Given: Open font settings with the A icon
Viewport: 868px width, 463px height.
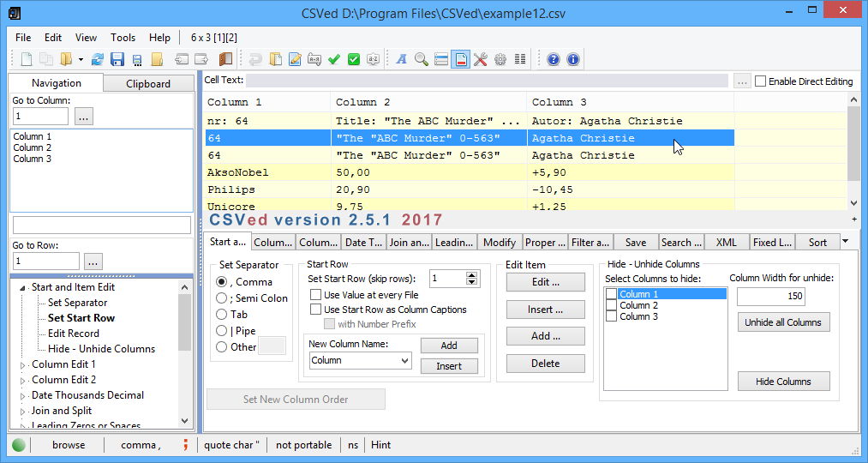Looking at the screenshot, I should 402,59.
